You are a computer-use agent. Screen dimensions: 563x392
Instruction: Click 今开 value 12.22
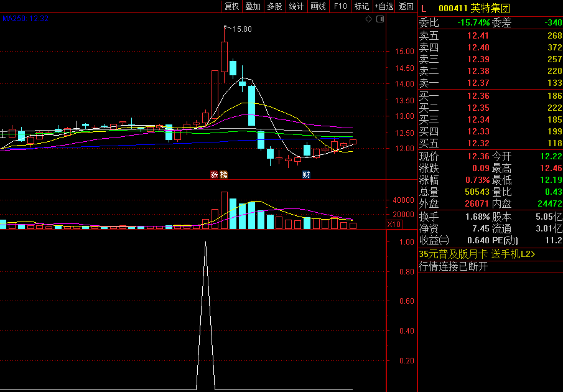tap(551, 156)
